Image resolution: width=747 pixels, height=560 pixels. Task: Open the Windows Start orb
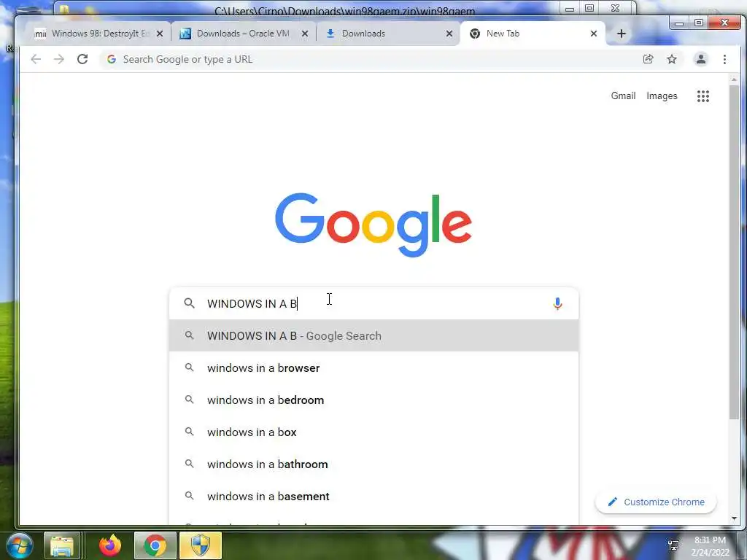18,545
